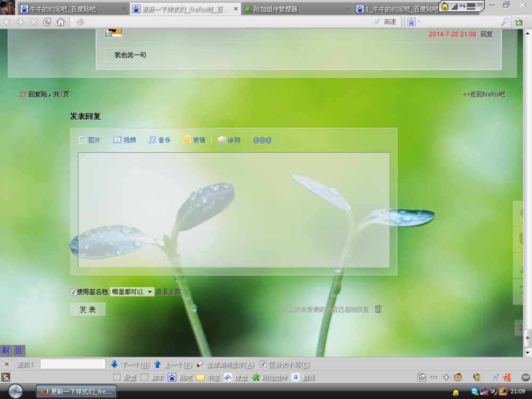
Task: Zoom in with the plus icon
Action: [446, 377]
